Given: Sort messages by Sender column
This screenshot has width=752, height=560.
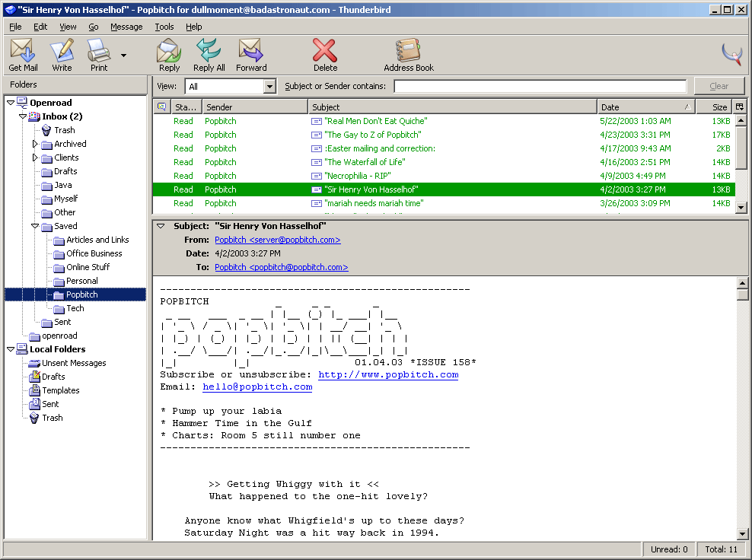Looking at the screenshot, I should click(255, 107).
